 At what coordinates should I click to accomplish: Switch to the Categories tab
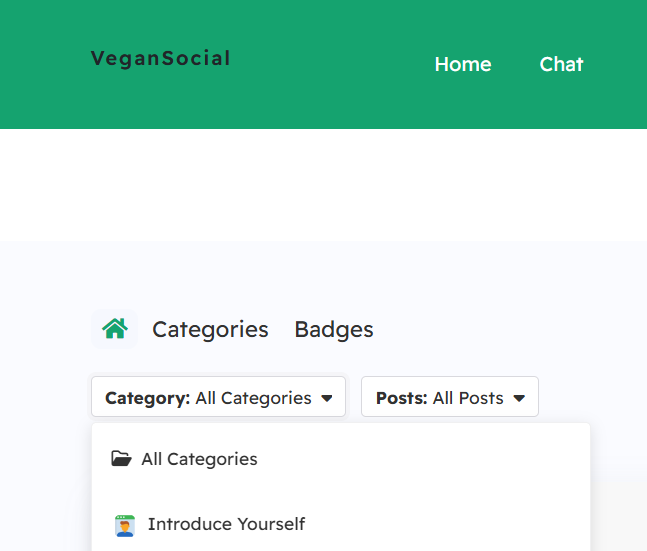point(210,329)
